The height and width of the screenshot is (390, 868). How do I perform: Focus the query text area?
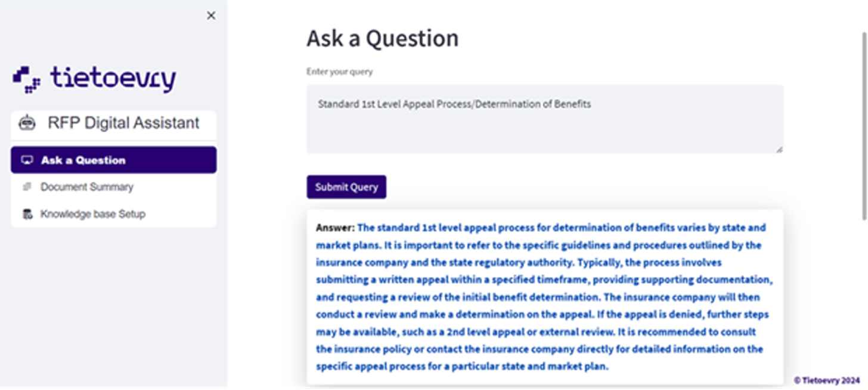tap(544, 119)
